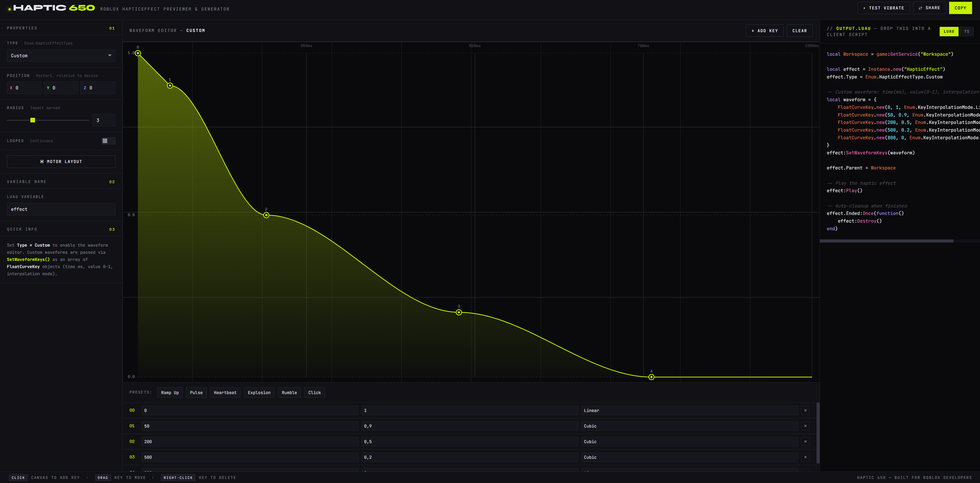Open the Cubic interpolation dropdown in row 02

point(689,442)
